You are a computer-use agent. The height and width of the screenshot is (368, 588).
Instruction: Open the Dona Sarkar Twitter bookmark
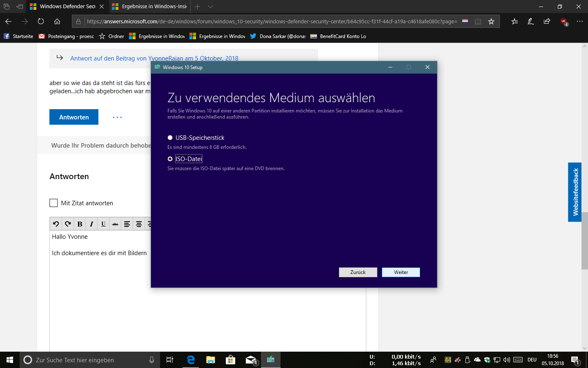pos(278,36)
